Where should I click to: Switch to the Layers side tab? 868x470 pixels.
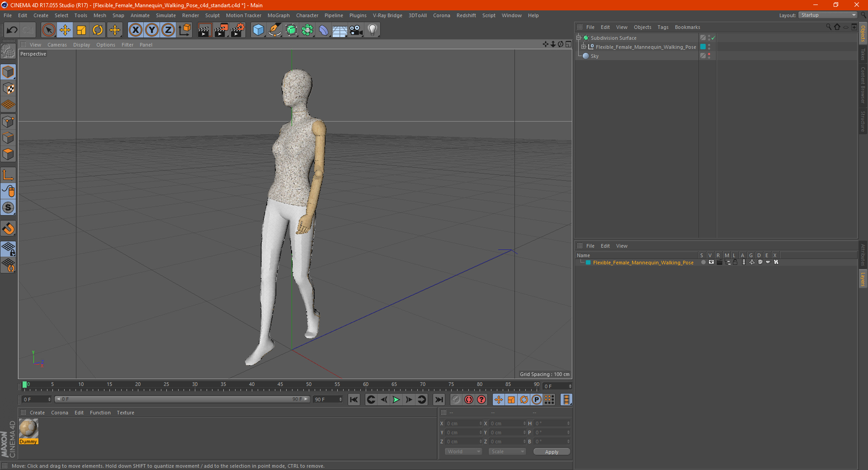[863, 279]
